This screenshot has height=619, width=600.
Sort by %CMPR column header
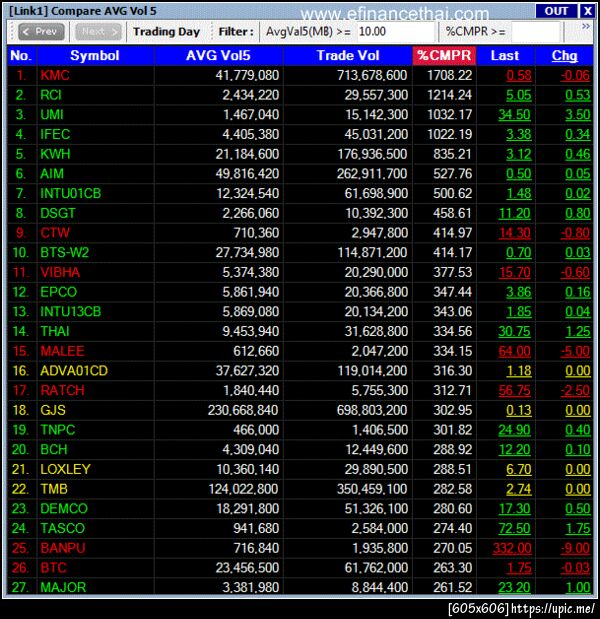tap(444, 56)
